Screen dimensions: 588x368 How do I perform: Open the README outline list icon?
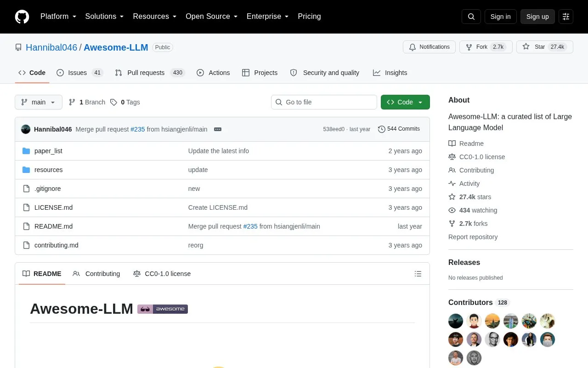(418, 274)
